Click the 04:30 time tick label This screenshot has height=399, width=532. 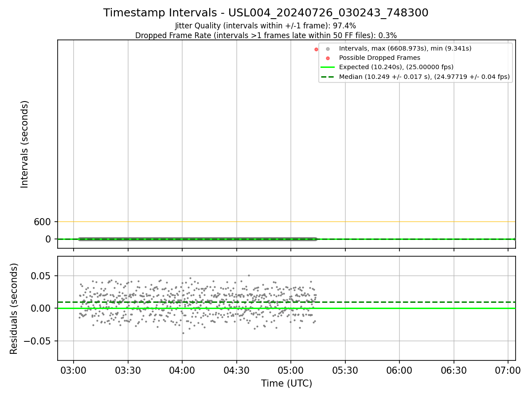[x=237, y=371]
